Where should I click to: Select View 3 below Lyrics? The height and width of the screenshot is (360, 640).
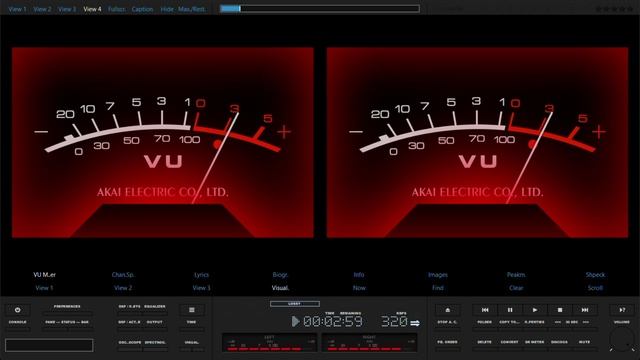pyautogui.click(x=201, y=288)
